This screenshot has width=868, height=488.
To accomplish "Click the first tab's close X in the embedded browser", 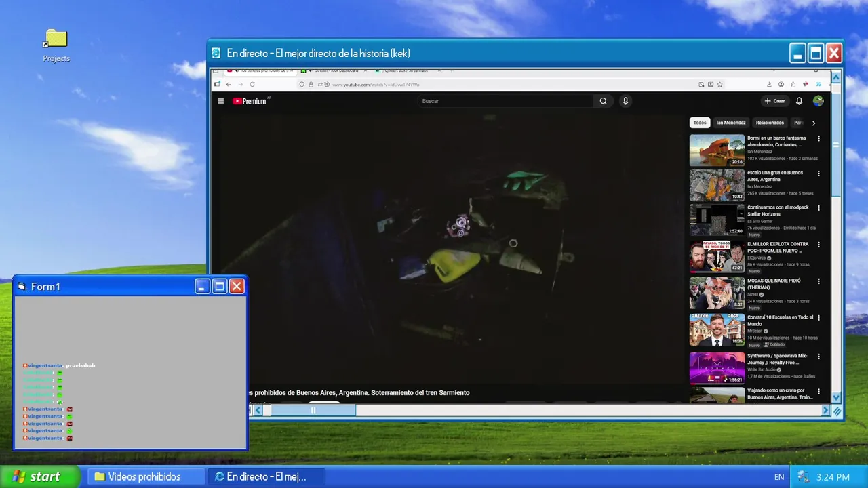I will [292, 70].
